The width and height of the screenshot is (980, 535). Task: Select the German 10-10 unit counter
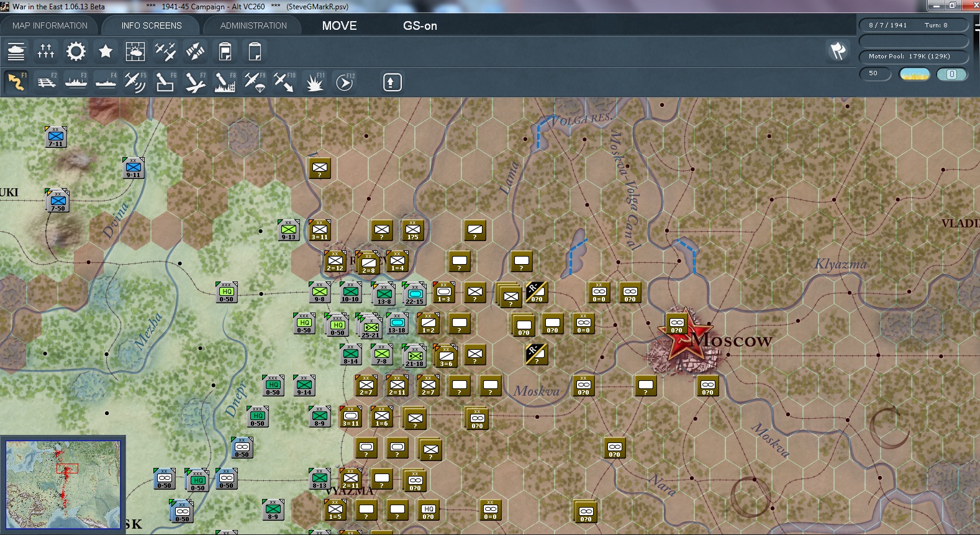351,292
